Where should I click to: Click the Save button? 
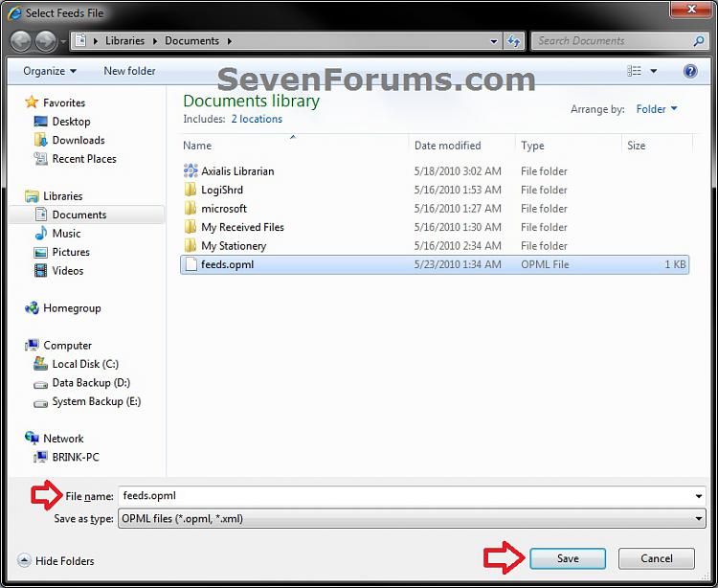[568, 558]
